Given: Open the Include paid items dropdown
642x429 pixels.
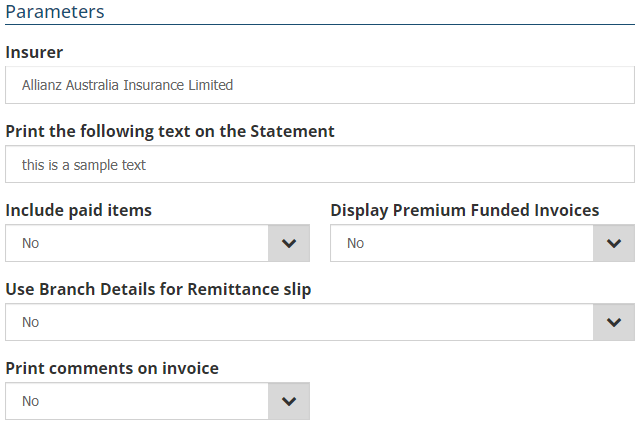Looking at the screenshot, I should [137, 243].
